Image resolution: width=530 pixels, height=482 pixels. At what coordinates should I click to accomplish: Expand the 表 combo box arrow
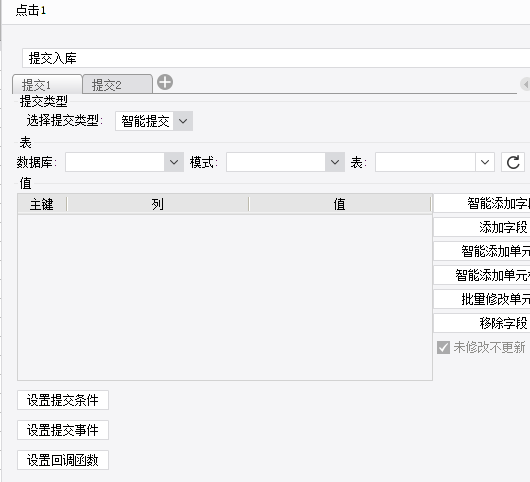pyautogui.click(x=485, y=162)
